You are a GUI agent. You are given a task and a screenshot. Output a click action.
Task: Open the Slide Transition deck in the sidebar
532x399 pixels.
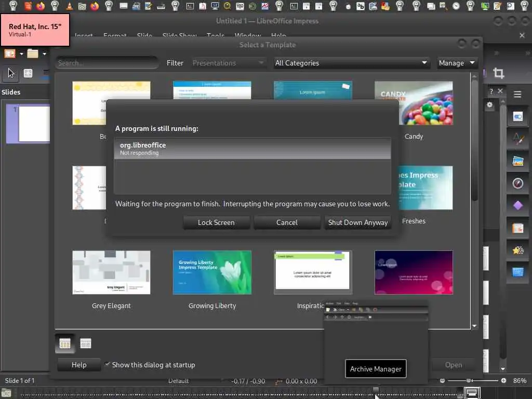pos(518,228)
